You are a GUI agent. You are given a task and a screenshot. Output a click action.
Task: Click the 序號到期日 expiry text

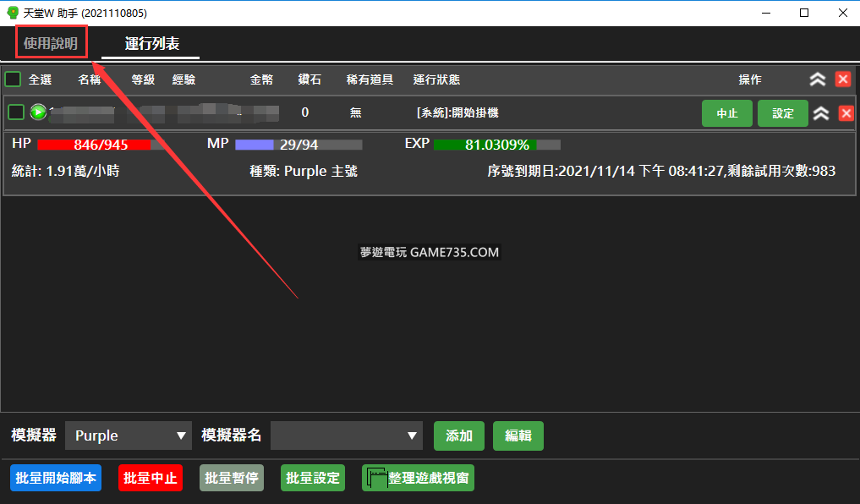click(x=661, y=171)
